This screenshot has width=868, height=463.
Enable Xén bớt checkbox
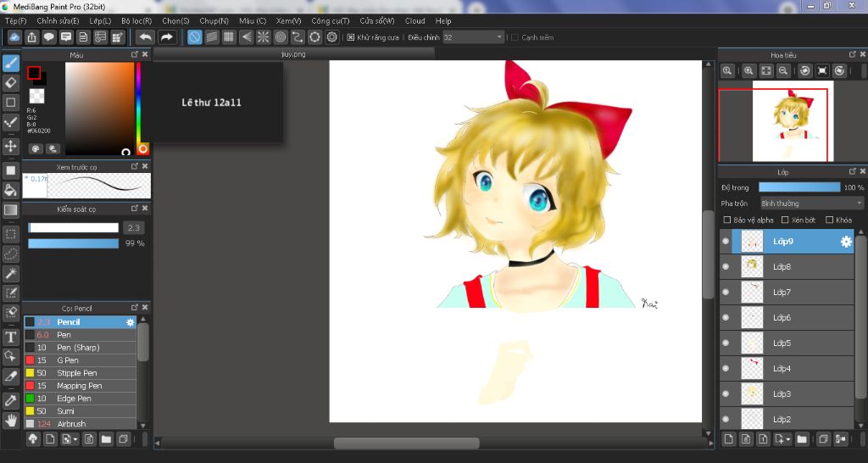784,220
